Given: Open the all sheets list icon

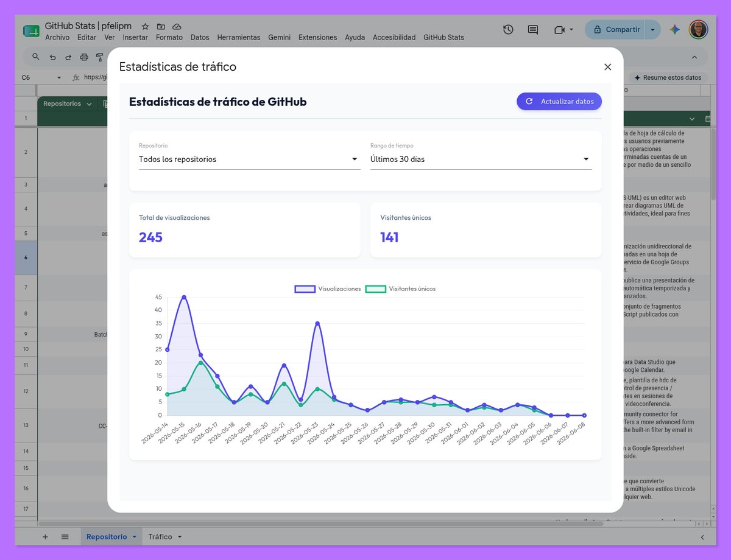Looking at the screenshot, I should coord(65,537).
